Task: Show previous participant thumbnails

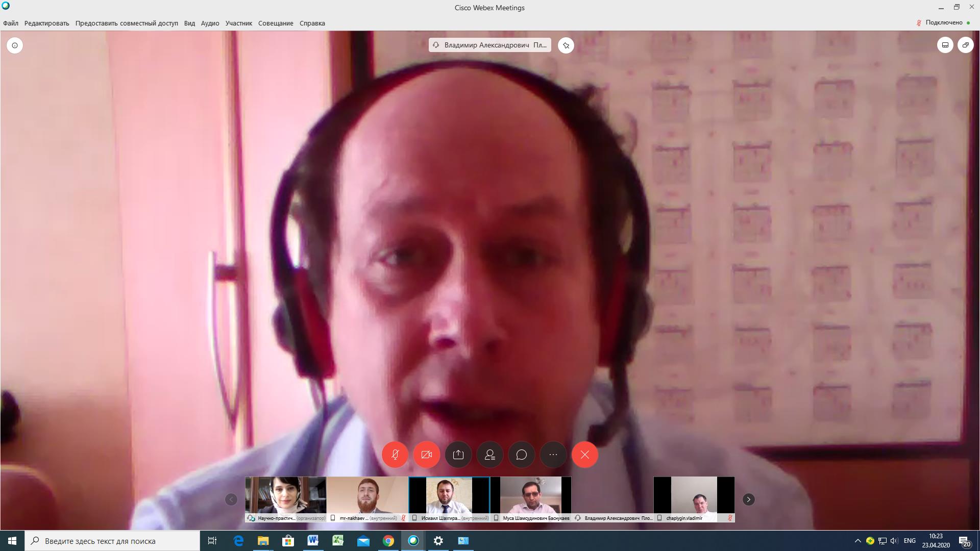Action: (x=231, y=499)
